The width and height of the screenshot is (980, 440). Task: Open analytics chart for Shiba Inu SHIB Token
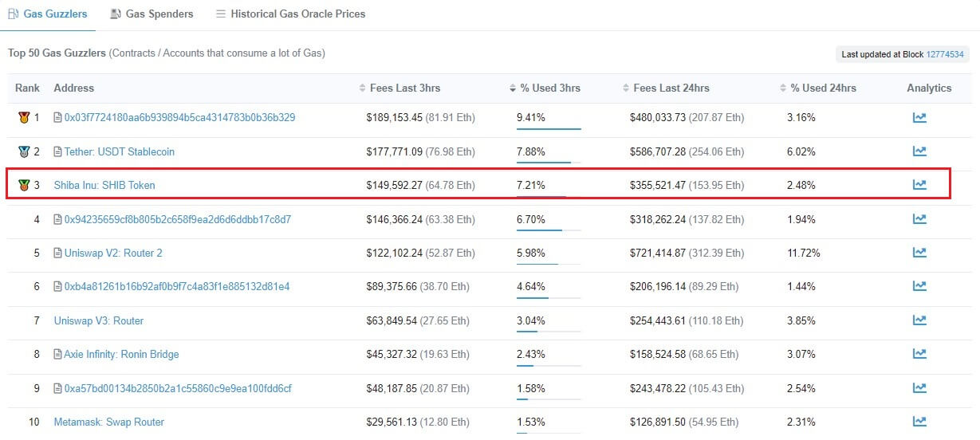coord(919,185)
